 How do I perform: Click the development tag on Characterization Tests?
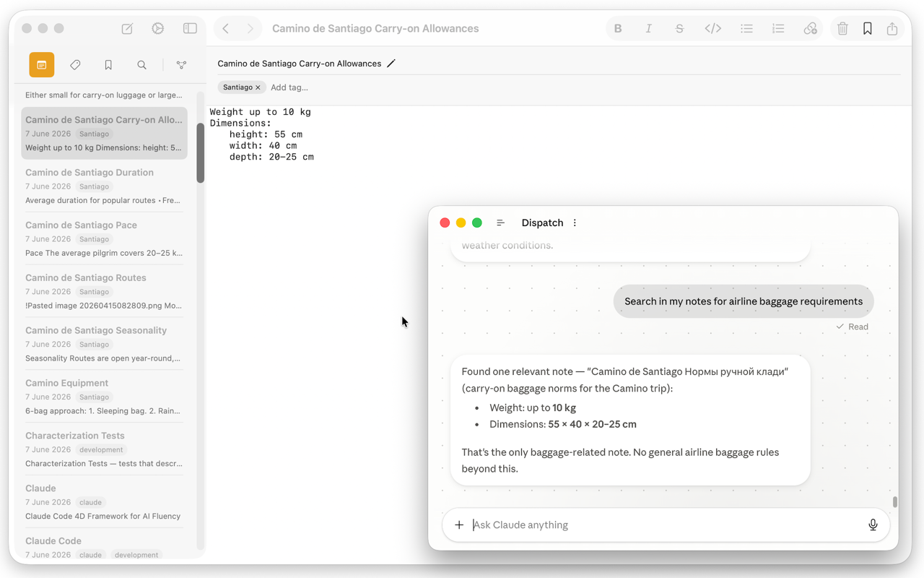point(101,449)
